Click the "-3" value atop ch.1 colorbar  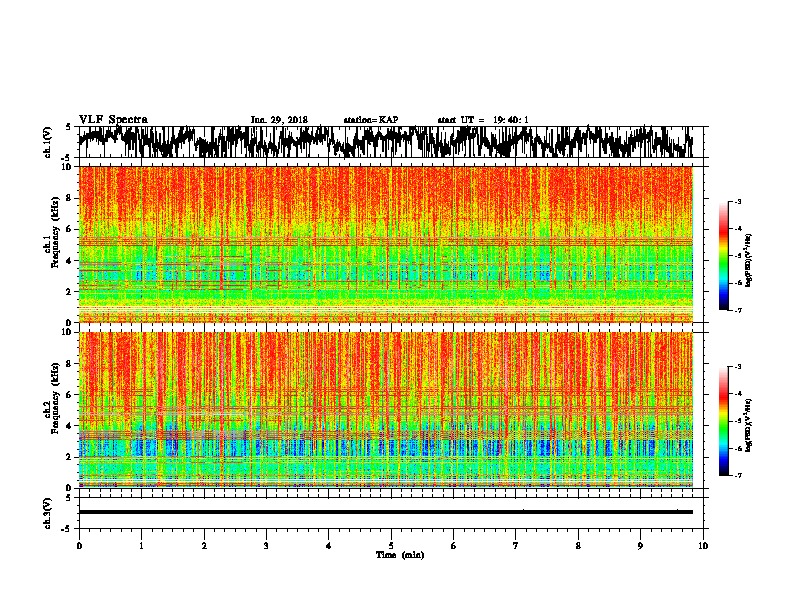pos(737,201)
